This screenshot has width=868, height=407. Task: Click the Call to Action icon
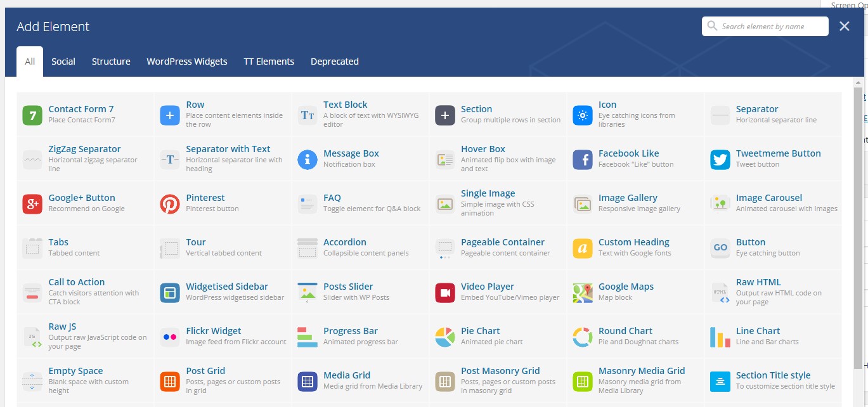[32, 293]
